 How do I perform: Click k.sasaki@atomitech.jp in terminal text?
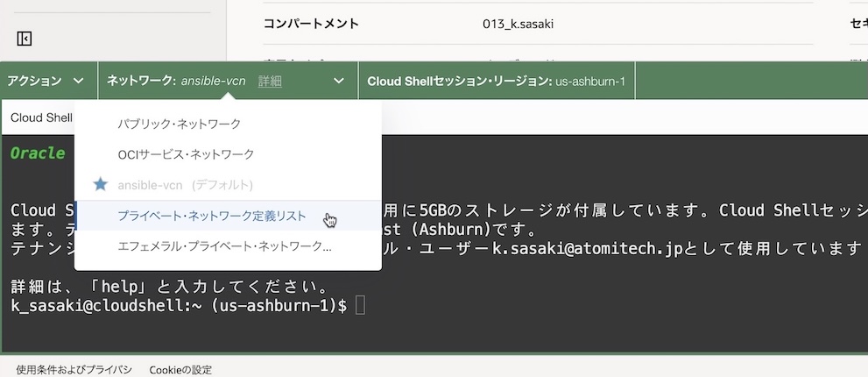[x=588, y=248]
